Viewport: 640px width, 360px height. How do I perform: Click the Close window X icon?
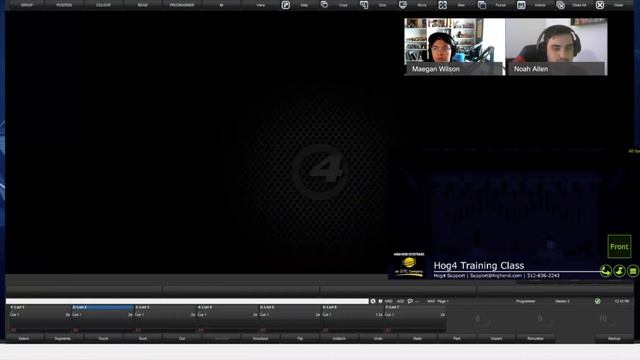click(600, 5)
